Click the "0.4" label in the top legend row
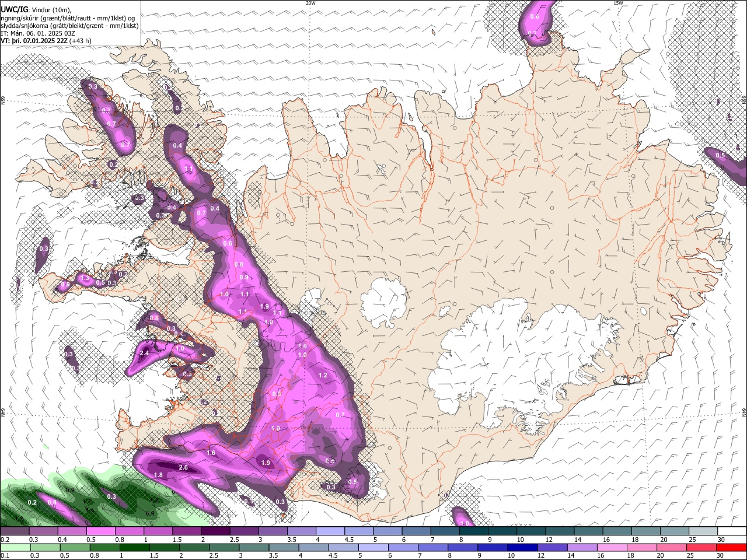 [x=62, y=540]
